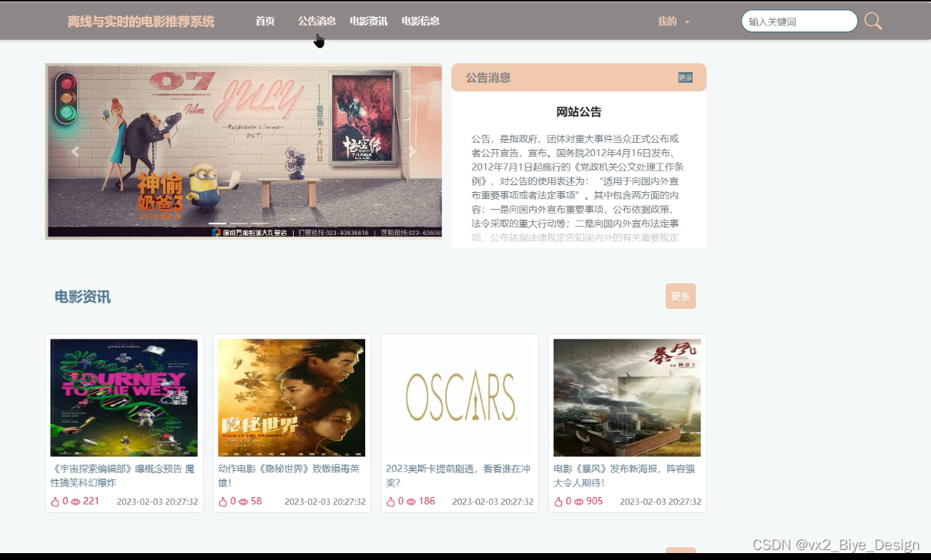Open the 隐秘世界 poster thumbnail
The image size is (931, 560).
291,398
